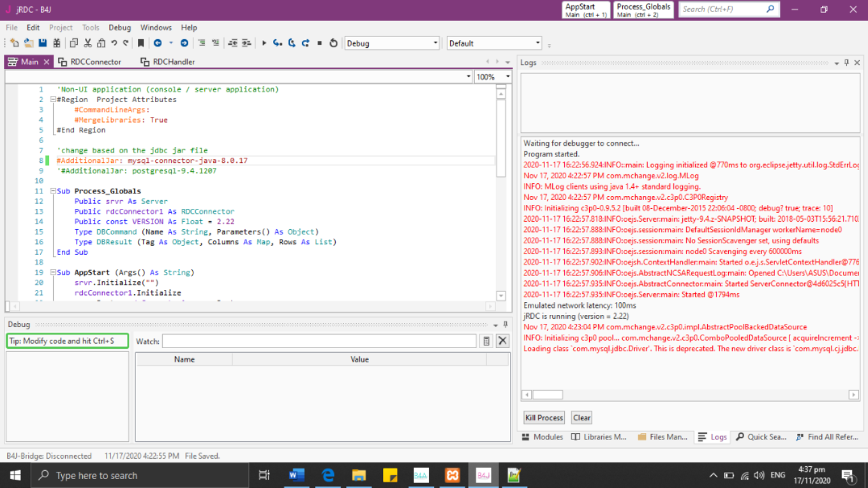Open the 100% zoom dropdown
The height and width of the screenshot is (488, 868).
pos(508,77)
